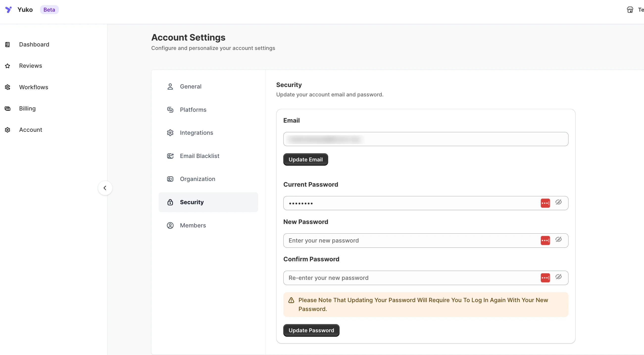
Task: Open Dashboard from the sidebar
Action: [x=34, y=44]
